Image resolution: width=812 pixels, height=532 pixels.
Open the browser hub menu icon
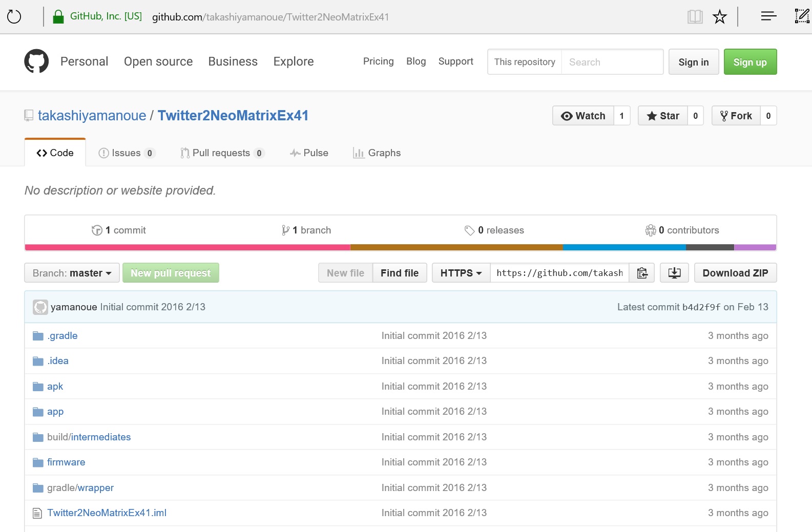768,17
